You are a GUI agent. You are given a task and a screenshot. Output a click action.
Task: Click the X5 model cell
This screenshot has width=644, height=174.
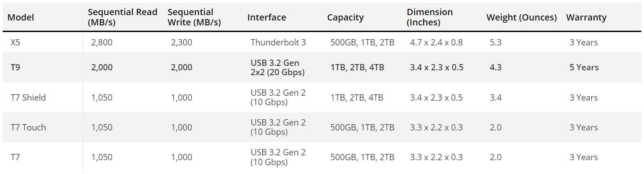click(16, 43)
